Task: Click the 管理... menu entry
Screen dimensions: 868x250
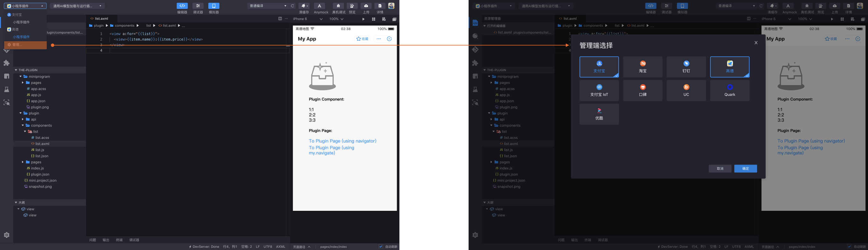Action: [x=25, y=45]
